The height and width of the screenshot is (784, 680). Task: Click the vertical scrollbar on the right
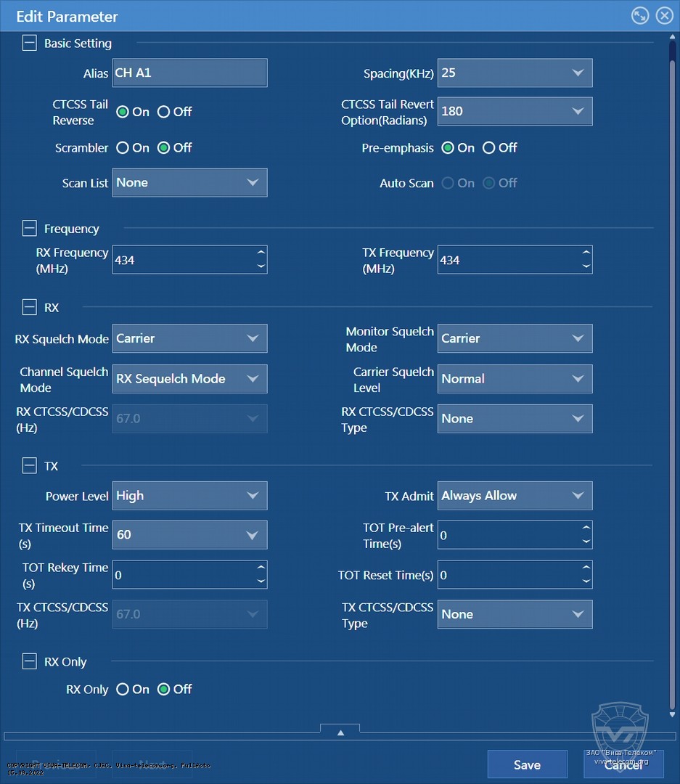(672, 363)
